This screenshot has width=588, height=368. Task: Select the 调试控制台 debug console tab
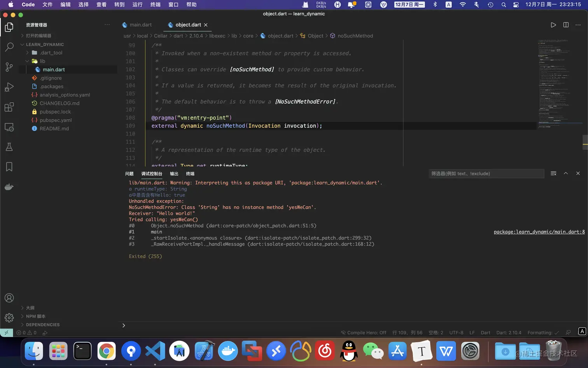click(x=152, y=174)
